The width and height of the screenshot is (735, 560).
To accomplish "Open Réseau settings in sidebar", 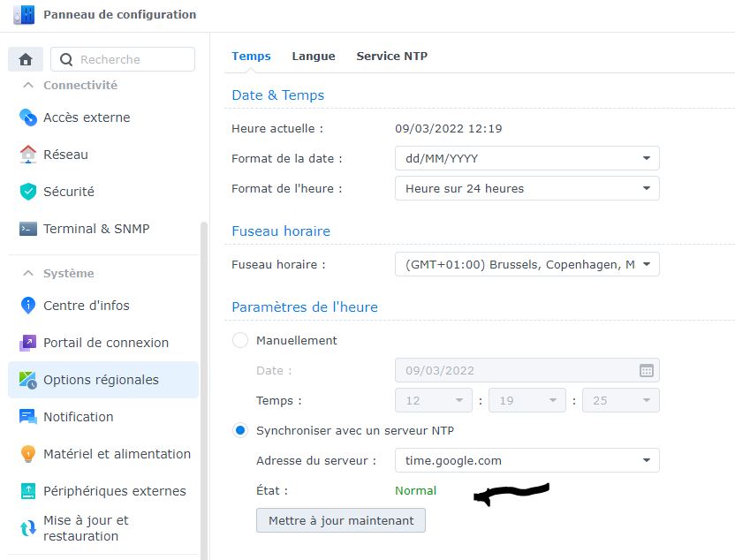I will click(x=103, y=155).
